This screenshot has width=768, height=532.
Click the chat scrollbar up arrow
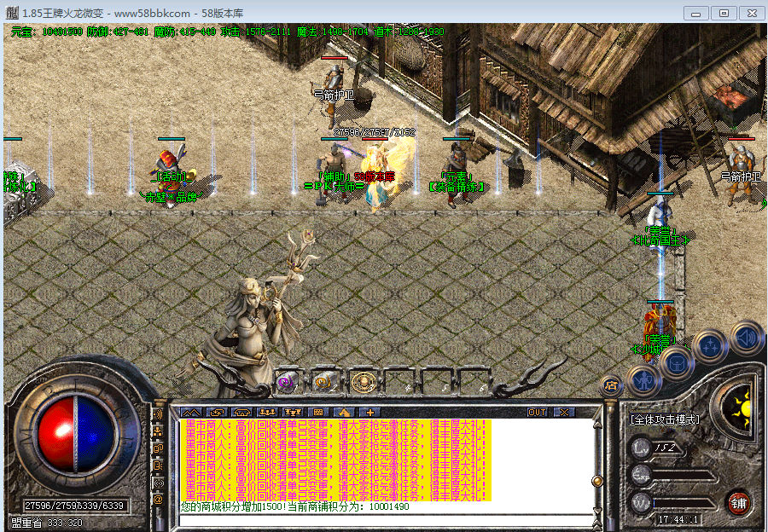pyautogui.click(x=597, y=424)
